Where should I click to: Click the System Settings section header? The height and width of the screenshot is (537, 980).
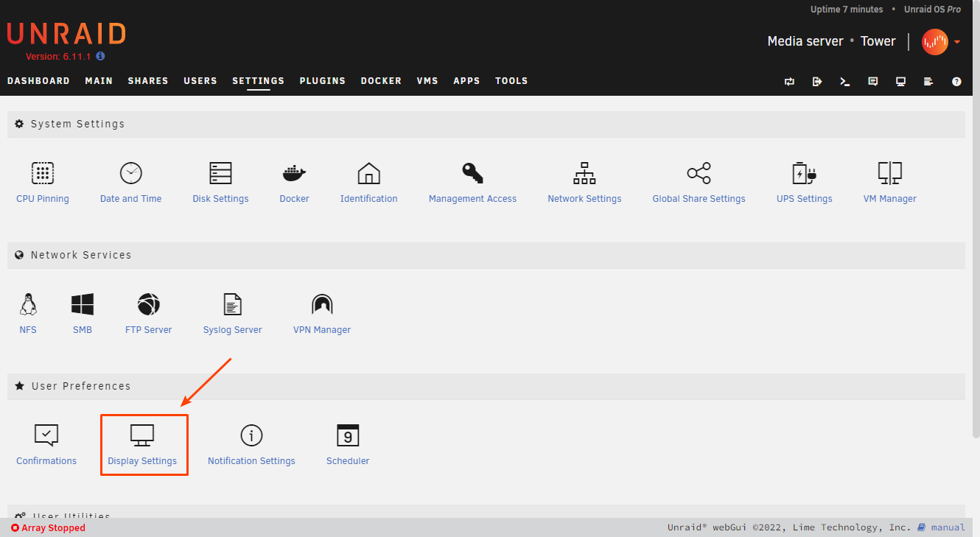click(486, 124)
